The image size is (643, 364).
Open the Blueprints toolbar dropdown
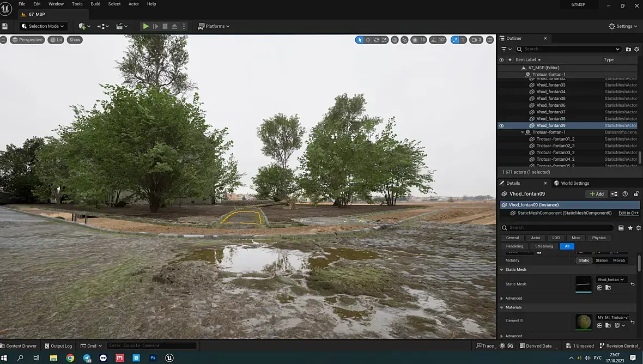point(103,26)
